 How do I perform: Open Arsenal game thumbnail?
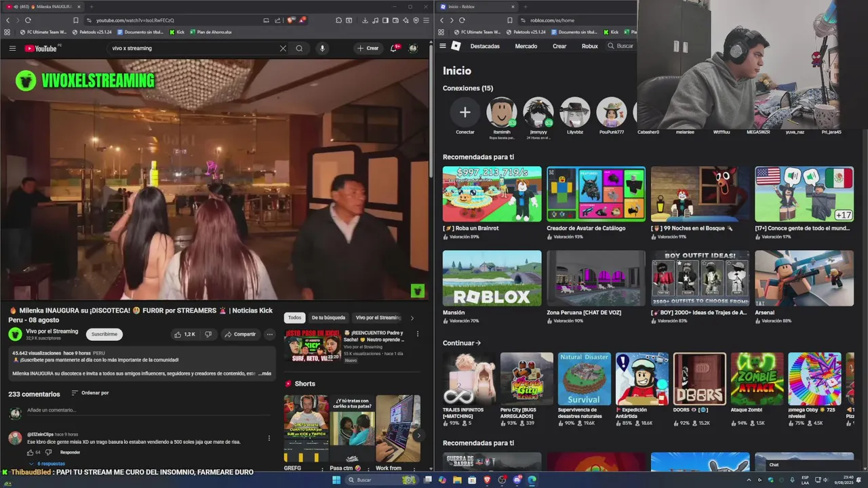point(804,278)
